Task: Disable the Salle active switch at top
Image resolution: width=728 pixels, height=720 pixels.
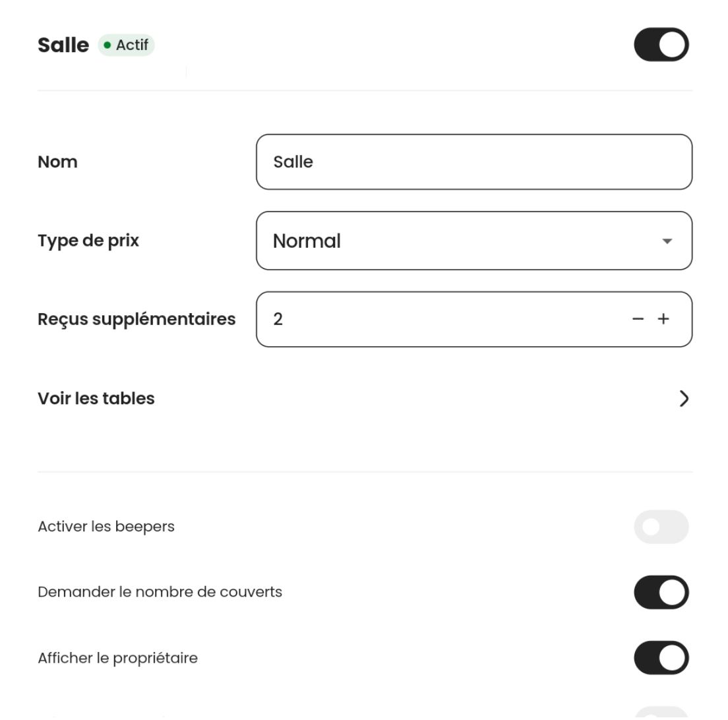Action: coord(661,45)
